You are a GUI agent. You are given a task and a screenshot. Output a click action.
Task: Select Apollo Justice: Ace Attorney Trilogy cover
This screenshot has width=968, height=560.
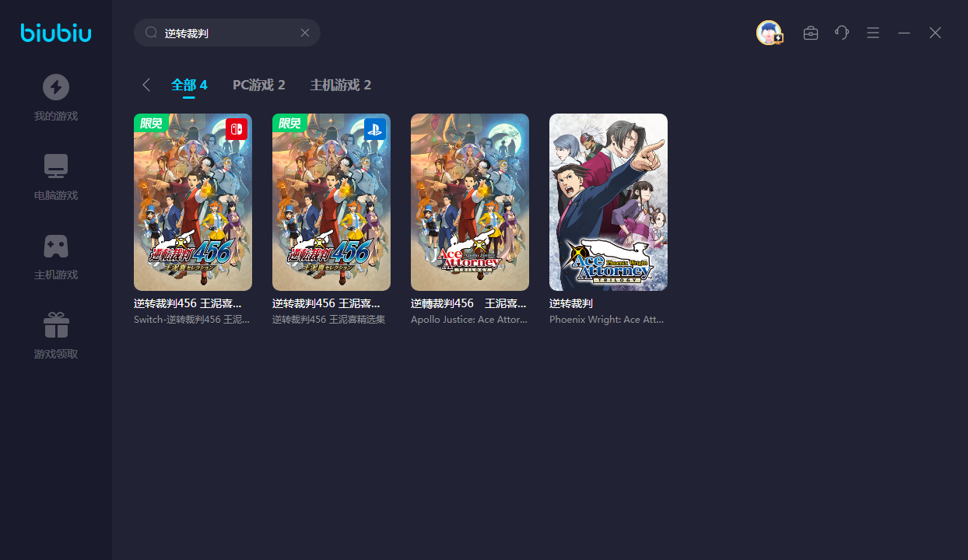pyautogui.click(x=470, y=202)
